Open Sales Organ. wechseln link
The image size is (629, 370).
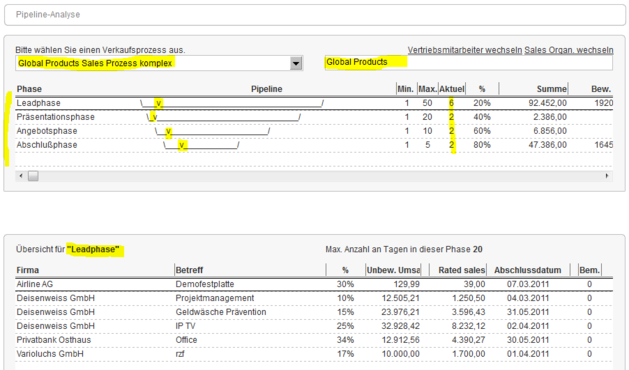pos(568,50)
